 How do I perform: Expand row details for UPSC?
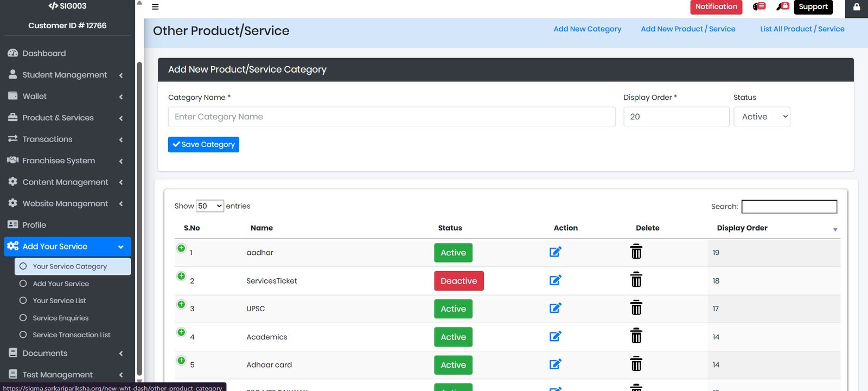pos(181,304)
